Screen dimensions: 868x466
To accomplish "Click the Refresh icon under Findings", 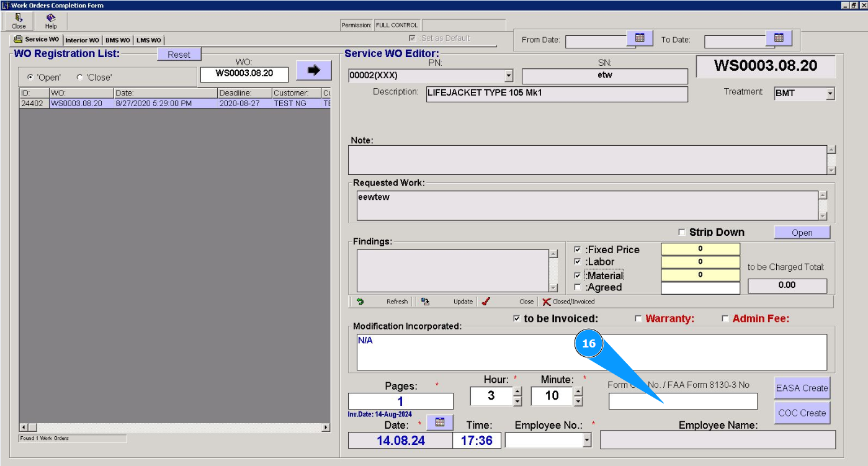I will (360, 302).
